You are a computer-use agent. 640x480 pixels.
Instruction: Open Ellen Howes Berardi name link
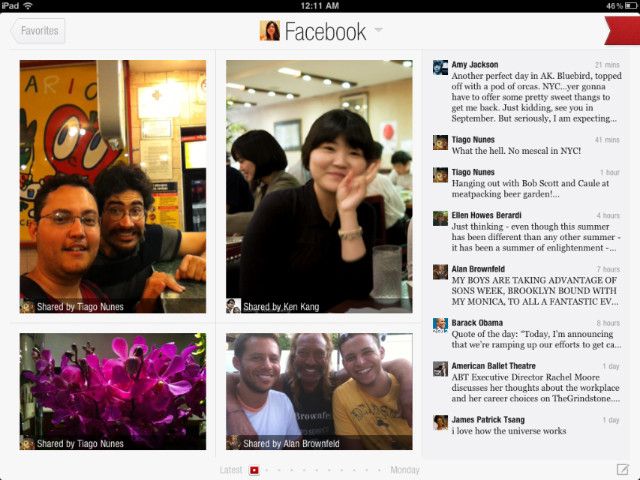tap(486, 215)
